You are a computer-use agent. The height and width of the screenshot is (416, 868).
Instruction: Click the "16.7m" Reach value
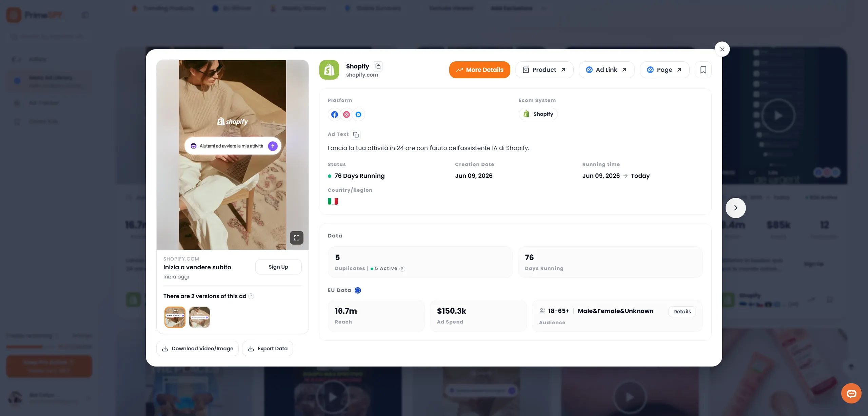click(346, 311)
